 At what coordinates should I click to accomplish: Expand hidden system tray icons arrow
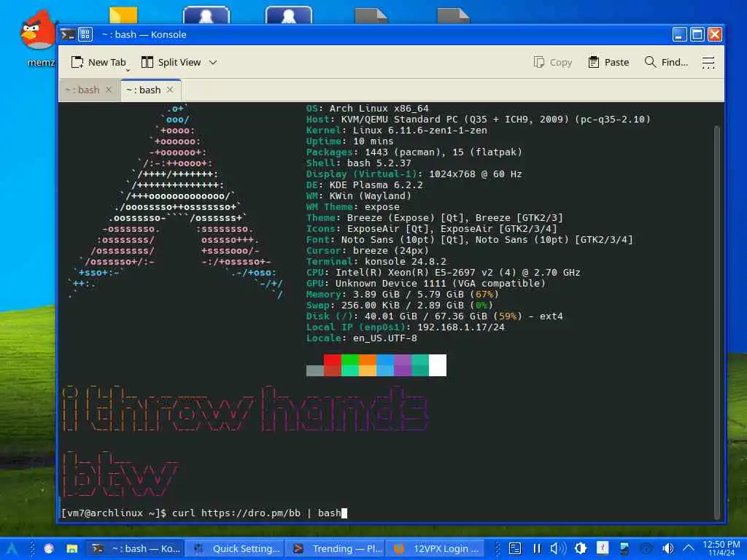point(689,548)
